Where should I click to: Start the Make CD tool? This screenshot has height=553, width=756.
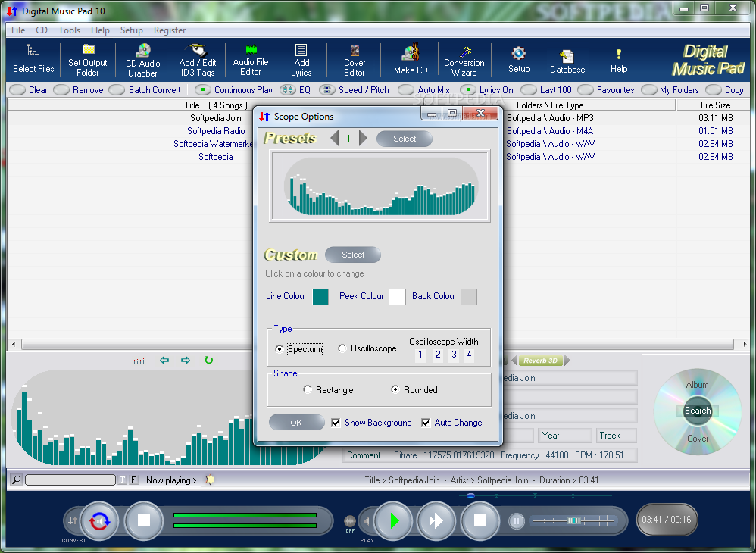pyautogui.click(x=411, y=60)
